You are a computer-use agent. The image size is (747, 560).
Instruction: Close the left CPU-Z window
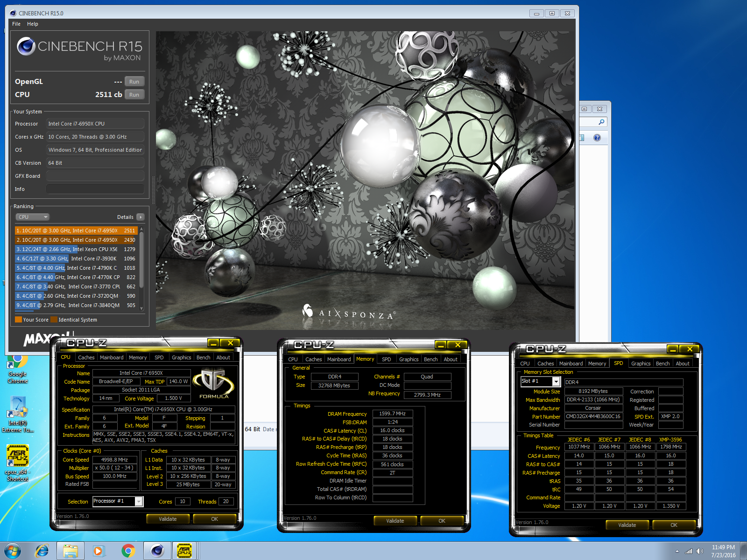point(230,343)
